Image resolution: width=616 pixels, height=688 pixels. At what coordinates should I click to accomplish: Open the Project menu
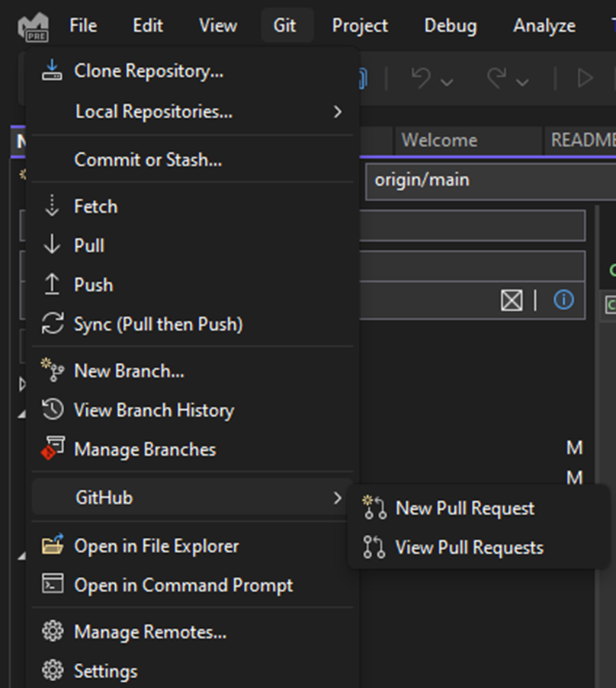[x=360, y=26]
